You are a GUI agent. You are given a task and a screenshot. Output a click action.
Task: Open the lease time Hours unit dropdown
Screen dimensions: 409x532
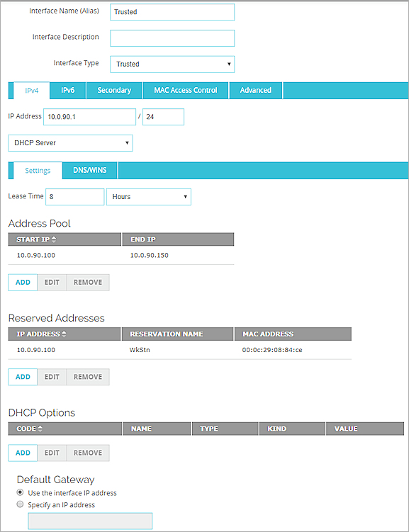149,197
